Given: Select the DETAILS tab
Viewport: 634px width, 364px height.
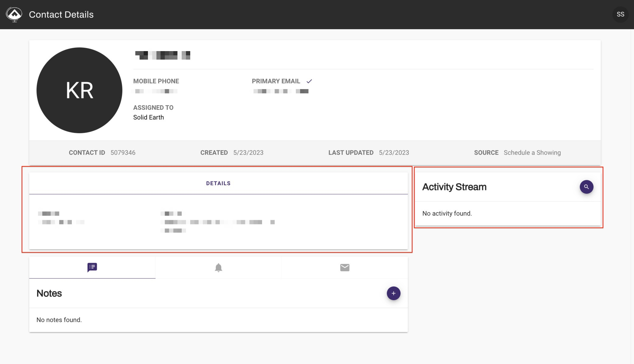Looking at the screenshot, I should click(218, 183).
